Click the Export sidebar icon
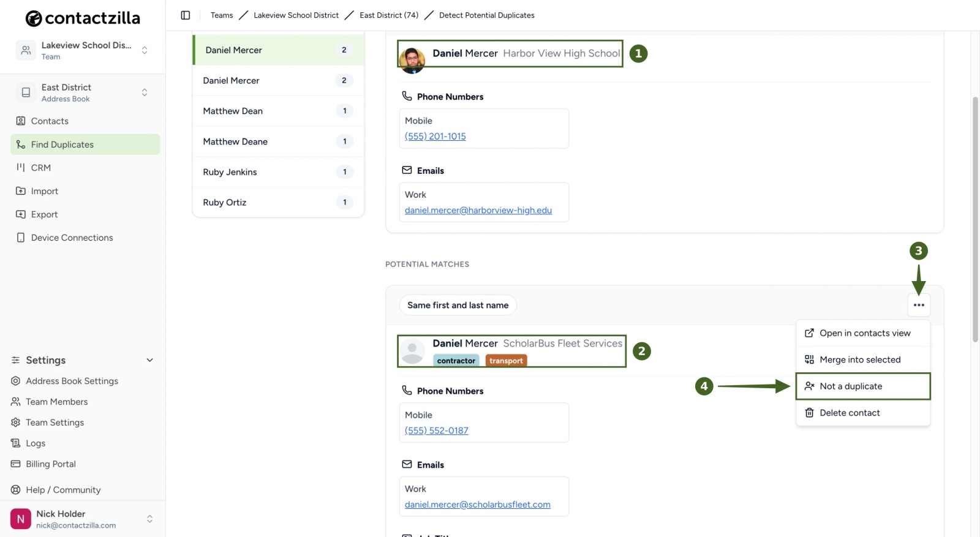 21,214
